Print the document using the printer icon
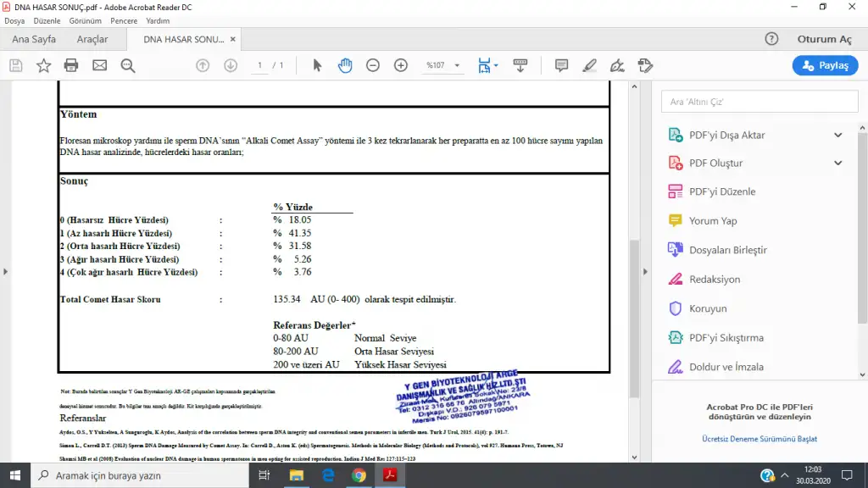The height and width of the screenshot is (488, 868). click(x=71, y=65)
